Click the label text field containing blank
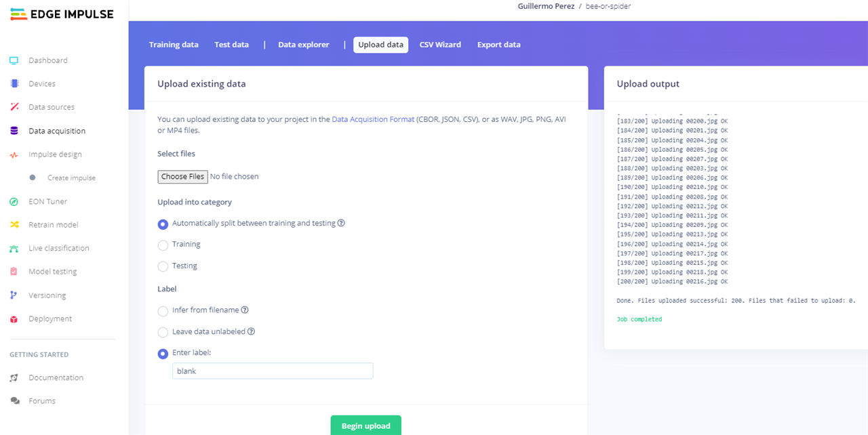 pos(273,371)
